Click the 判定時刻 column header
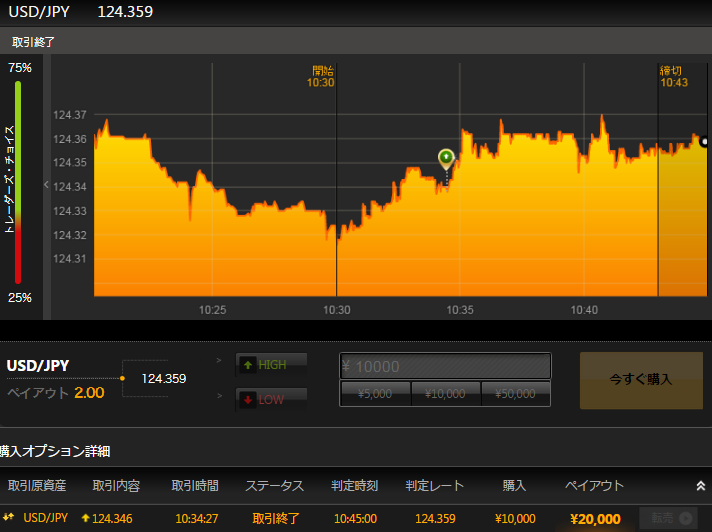The image size is (712, 532). coord(355,486)
